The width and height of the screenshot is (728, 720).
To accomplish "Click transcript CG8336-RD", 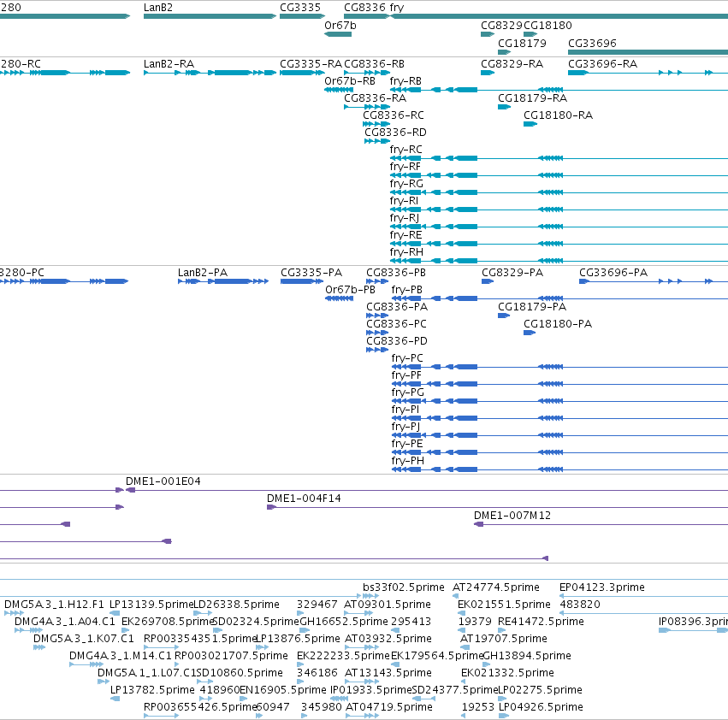I will (x=377, y=141).
